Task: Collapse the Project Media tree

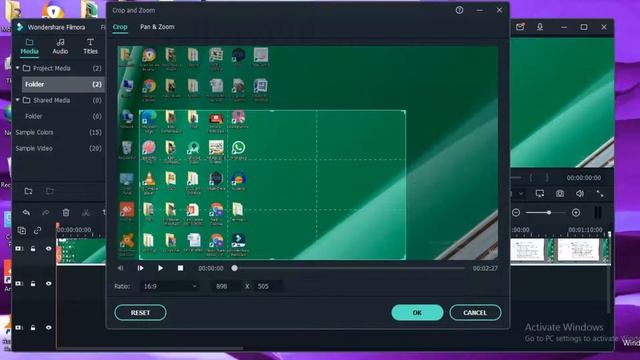Action: click(x=18, y=68)
